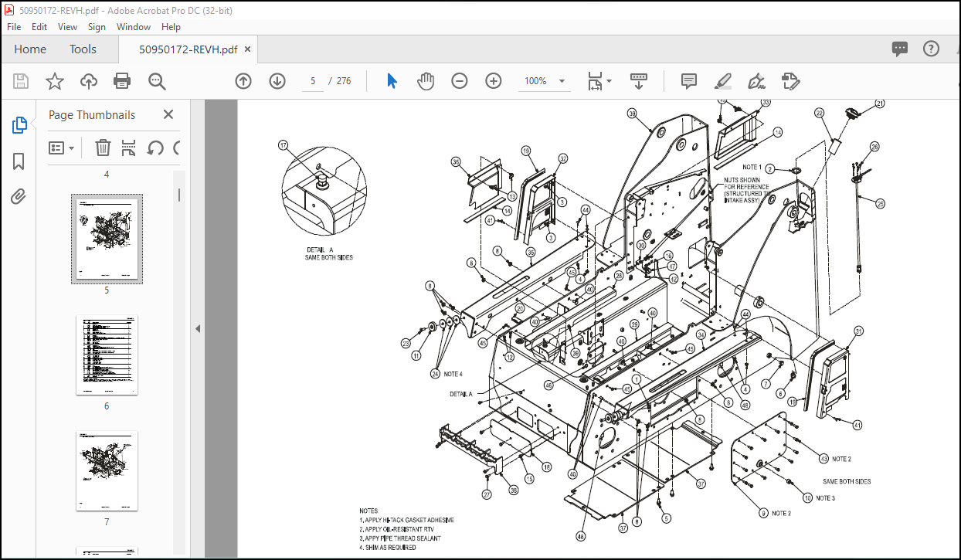Open the fit page options tool
The width and height of the screenshot is (961, 560).
pos(599,81)
